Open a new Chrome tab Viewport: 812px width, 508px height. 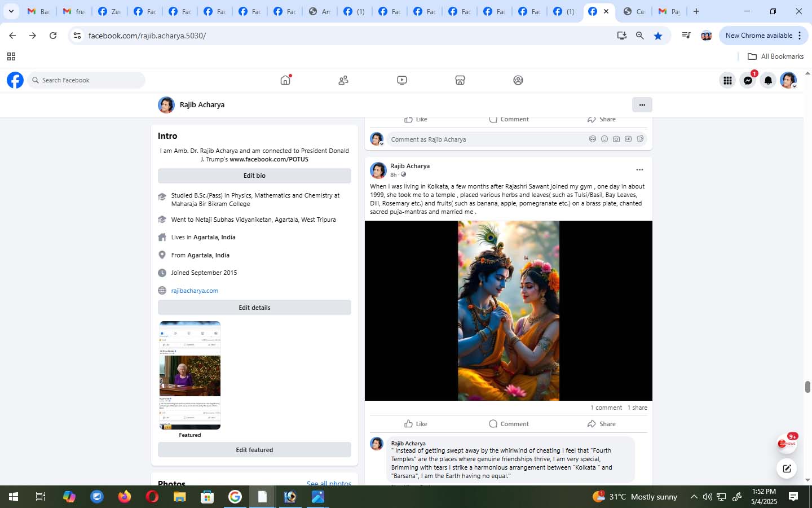coord(696,11)
